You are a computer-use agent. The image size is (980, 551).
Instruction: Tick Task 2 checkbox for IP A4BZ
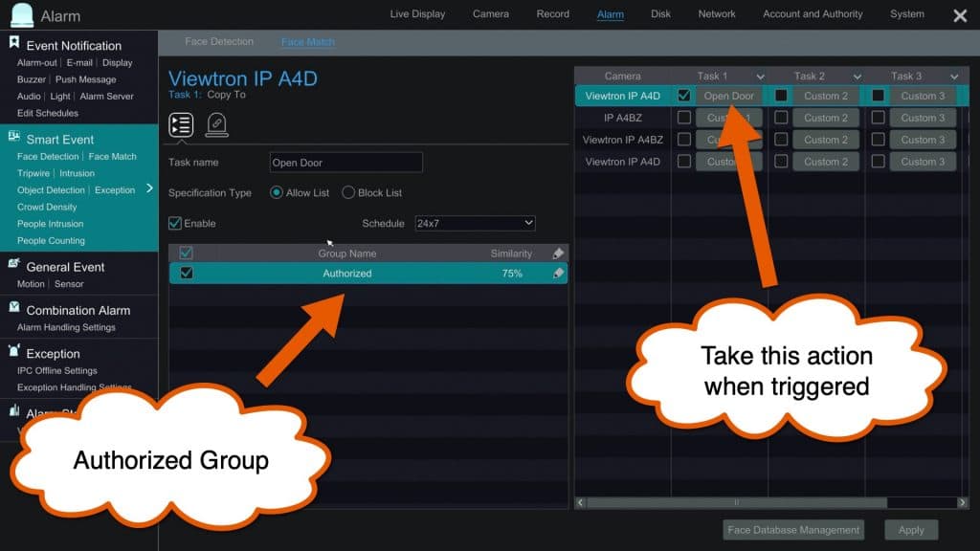781,118
